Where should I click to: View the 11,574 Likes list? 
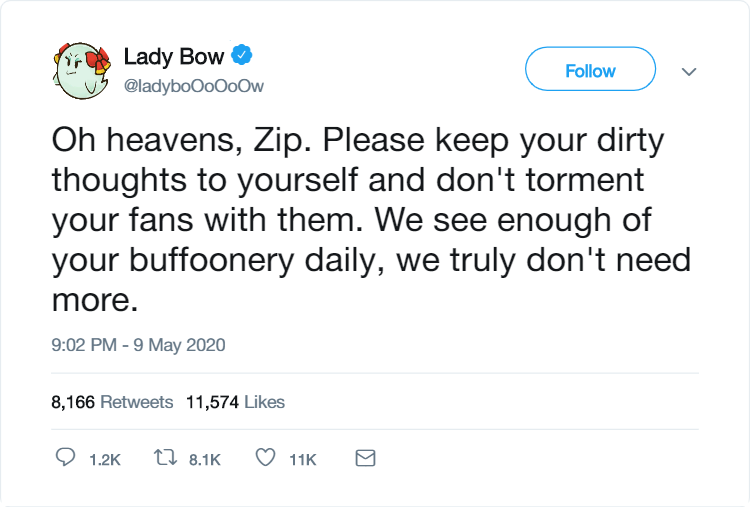[235, 402]
